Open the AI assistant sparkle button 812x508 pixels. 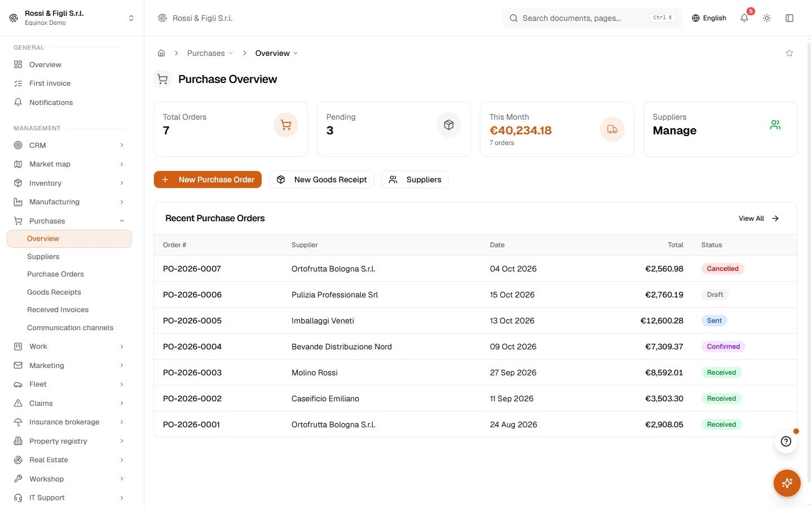pos(787,483)
